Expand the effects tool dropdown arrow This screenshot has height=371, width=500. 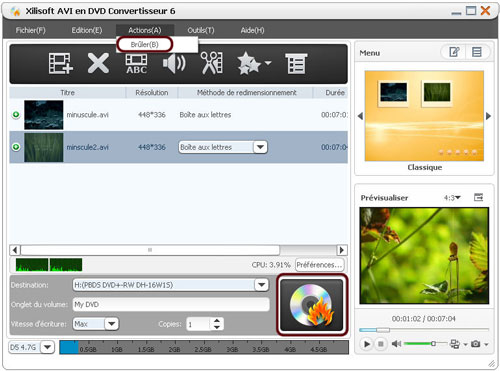268,62
